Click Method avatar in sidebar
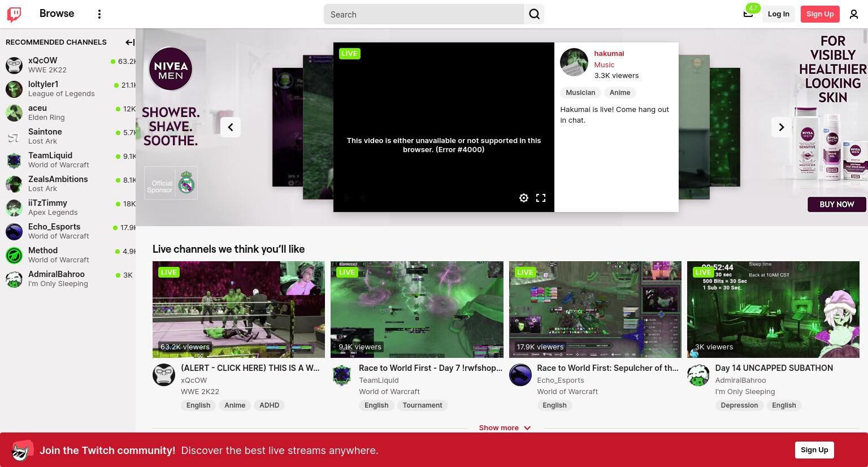 coord(14,256)
